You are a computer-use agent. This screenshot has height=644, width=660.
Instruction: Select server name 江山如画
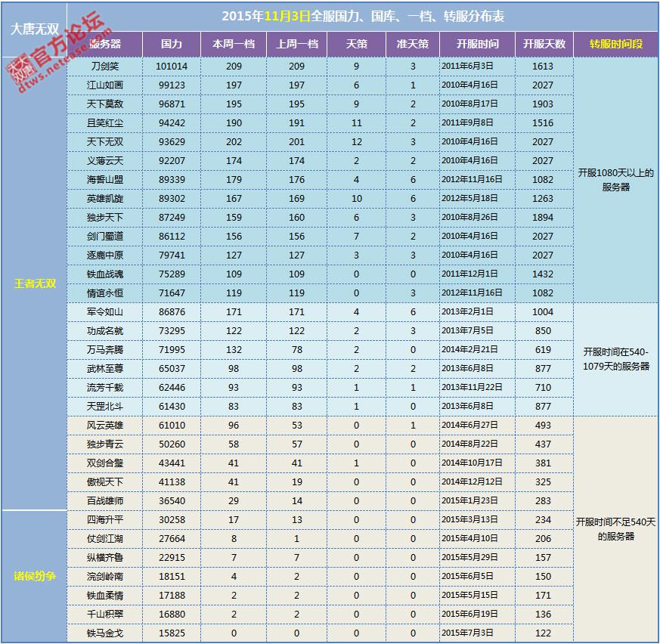pyautogui.click(x=105, y=85)
